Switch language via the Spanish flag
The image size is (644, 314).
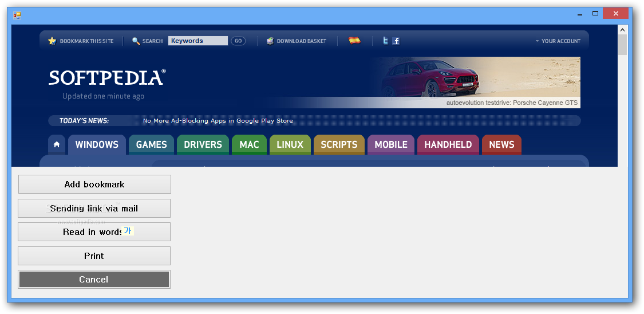(x=354, y=40)
